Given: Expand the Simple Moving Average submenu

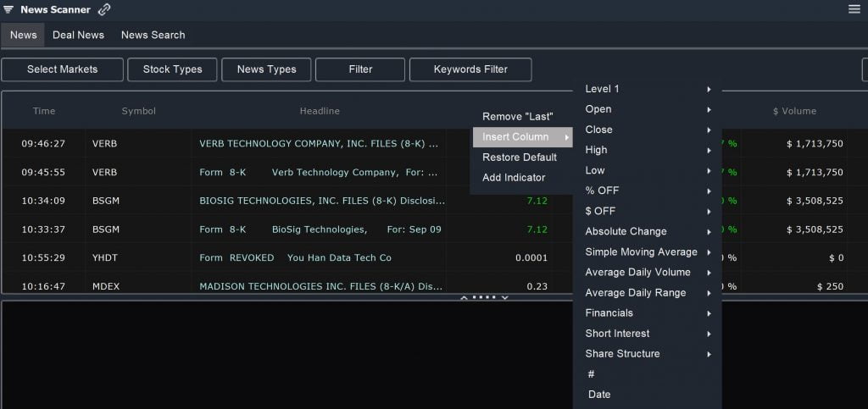Looking at the screenshot, I should (x=648, y=252).
